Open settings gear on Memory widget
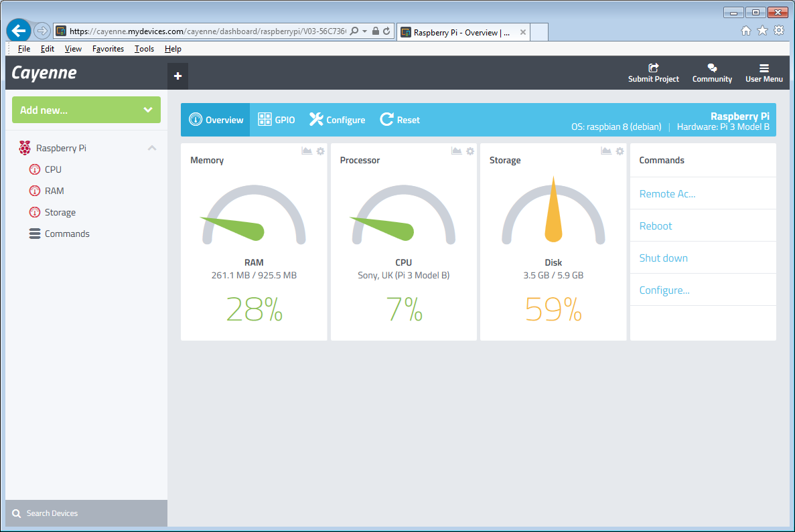The height and width of the screenshot is (532, 795). [x=320, y=151]
